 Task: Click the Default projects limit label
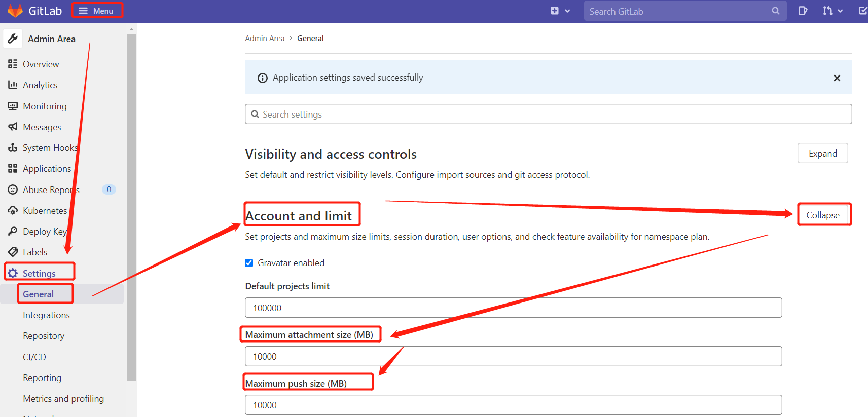pos(287,286)
